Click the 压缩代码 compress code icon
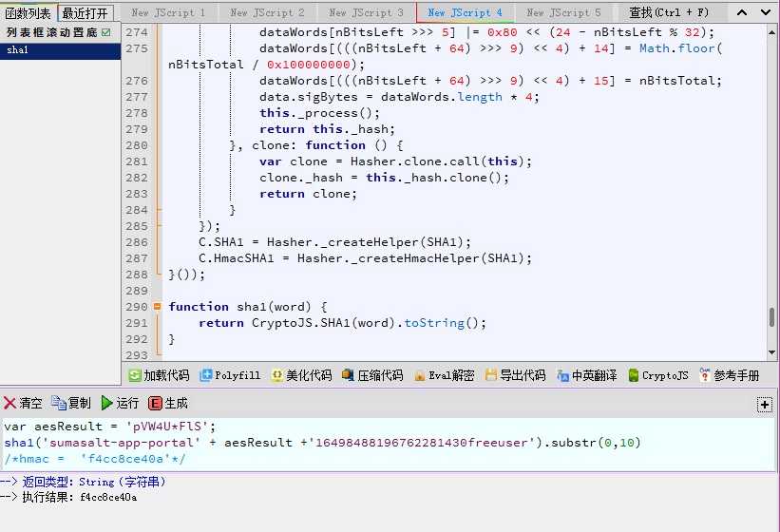The height and width of the screenshot is (532, 780). click(349, 375)
